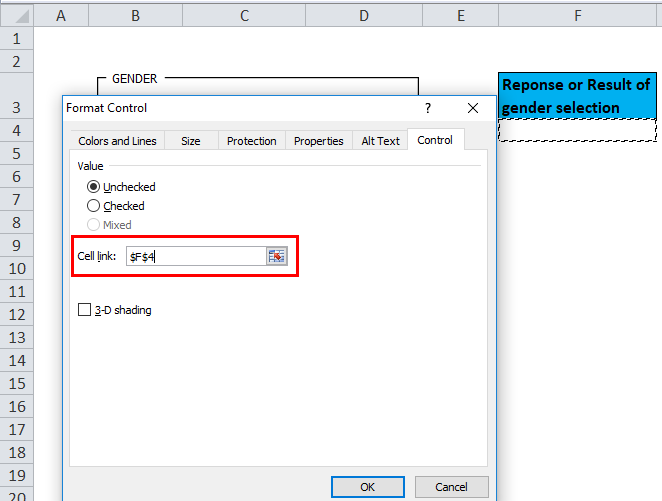This screenshot has width=662, height=501.
Task: Click cell F4 with the dashed border
Action: coord(578,130)
